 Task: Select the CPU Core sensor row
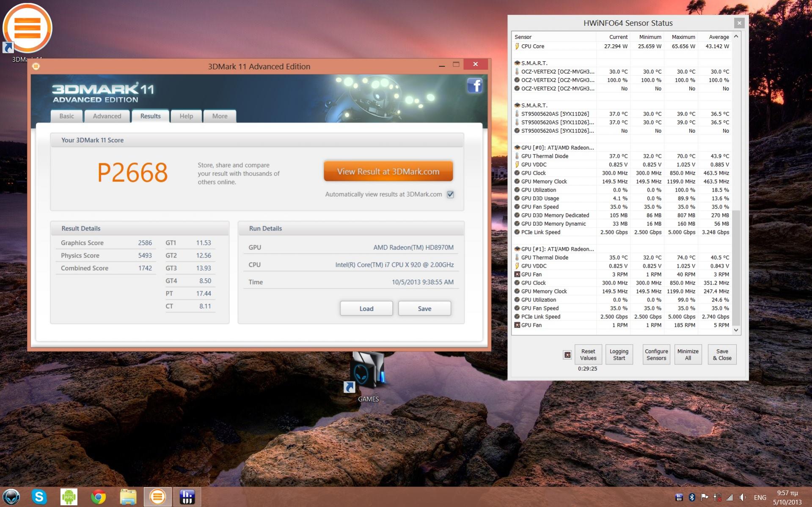pos(622,46)
